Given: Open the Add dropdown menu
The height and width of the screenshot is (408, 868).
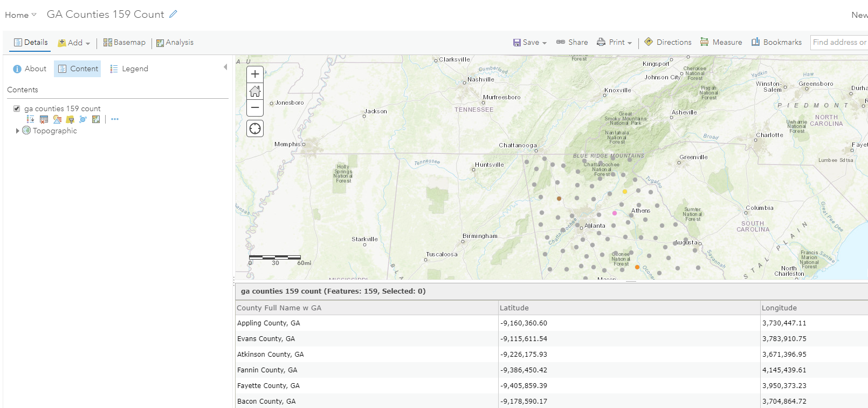Looking at the screenshot, I should pos(74,43).
